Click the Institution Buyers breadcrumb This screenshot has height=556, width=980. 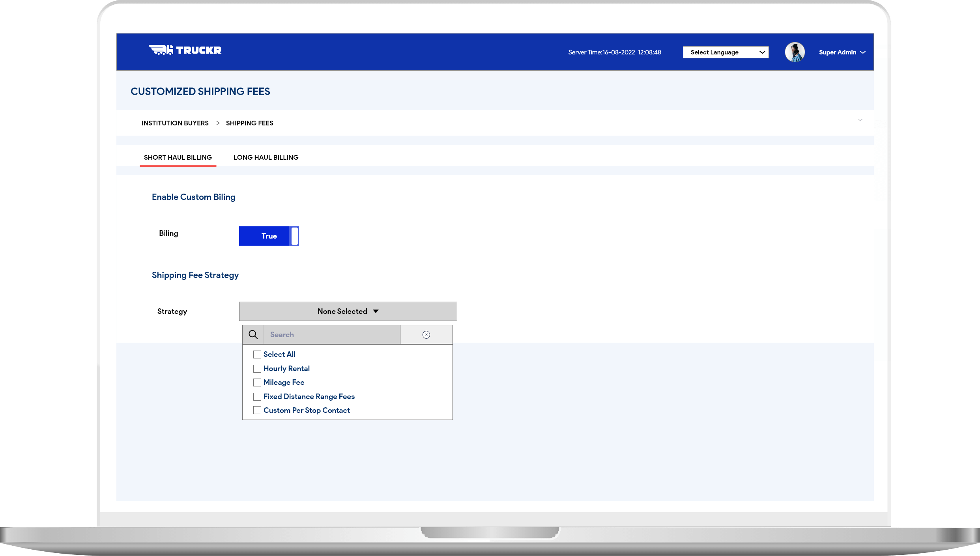175,123
